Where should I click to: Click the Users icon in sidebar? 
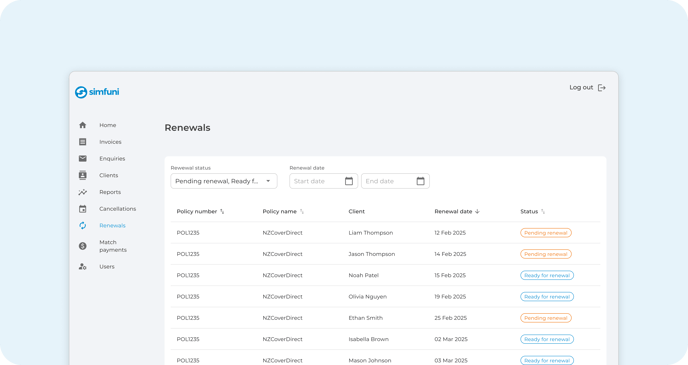(82, 266)
